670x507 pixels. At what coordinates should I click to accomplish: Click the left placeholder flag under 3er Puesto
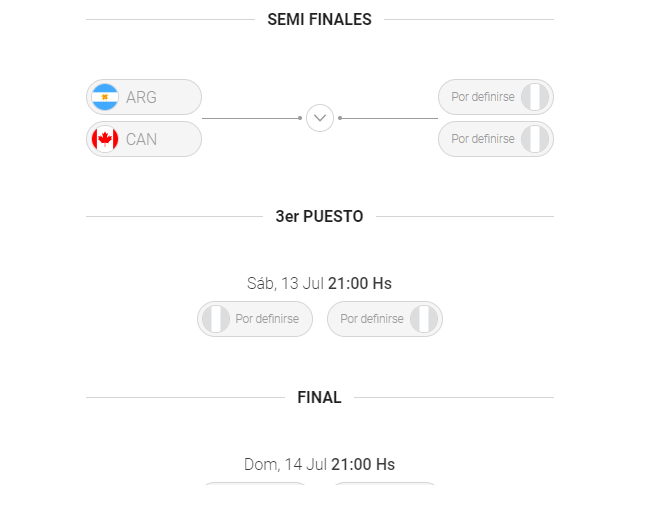(x=216, y=319)
